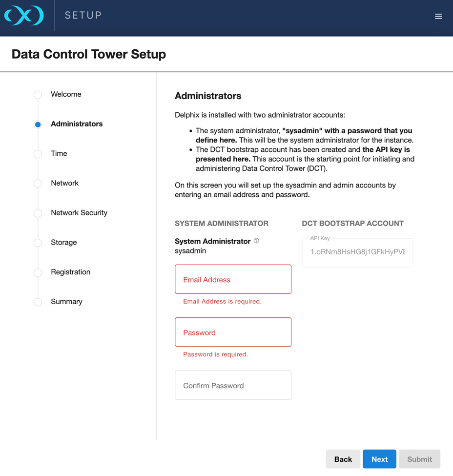The width and height of the screenshot is (453, 476).
Task: Click into the Password field
Action: coord(233,332)
